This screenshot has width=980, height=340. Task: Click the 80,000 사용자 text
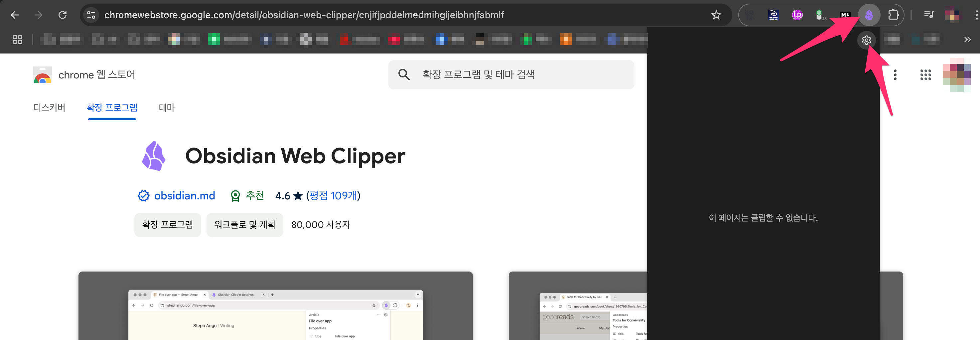pos(321,225)
